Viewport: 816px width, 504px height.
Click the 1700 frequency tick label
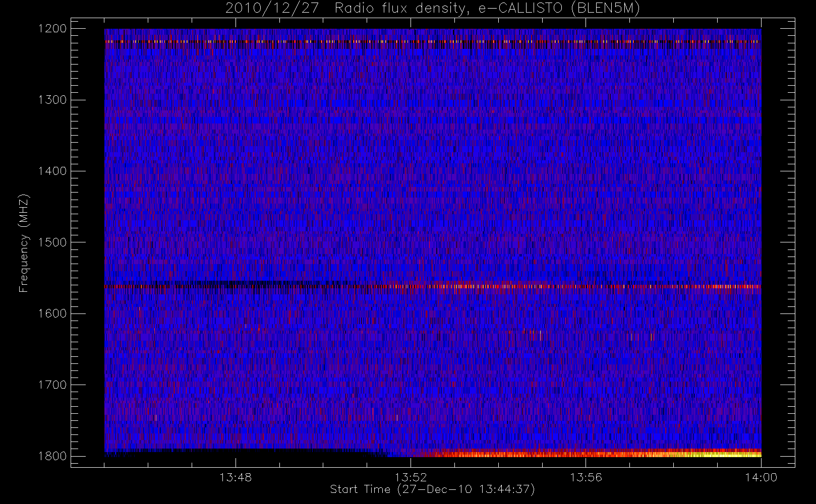52,385
